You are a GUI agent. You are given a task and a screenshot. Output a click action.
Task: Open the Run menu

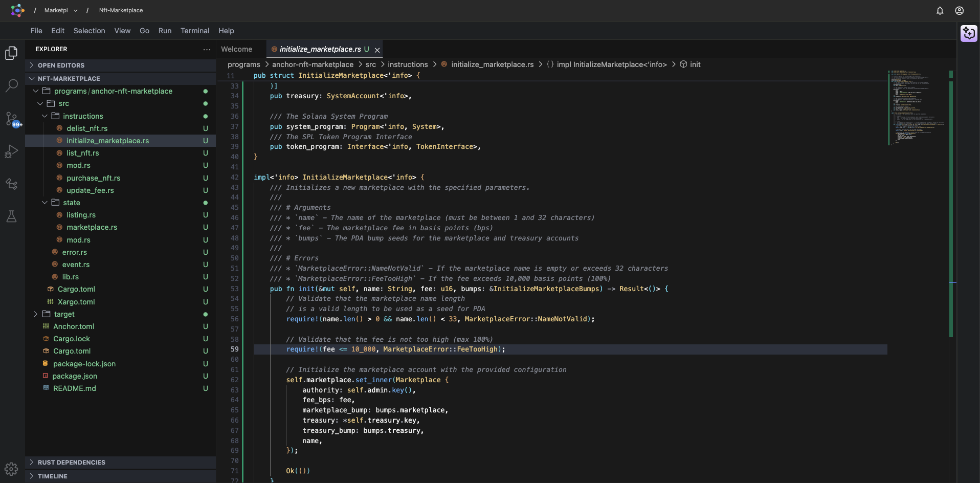pos(165,31)
